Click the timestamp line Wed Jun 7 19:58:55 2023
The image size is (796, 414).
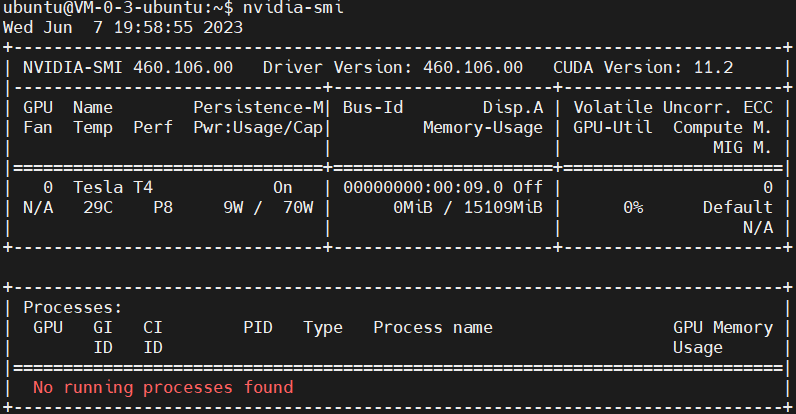pos(123,27)
